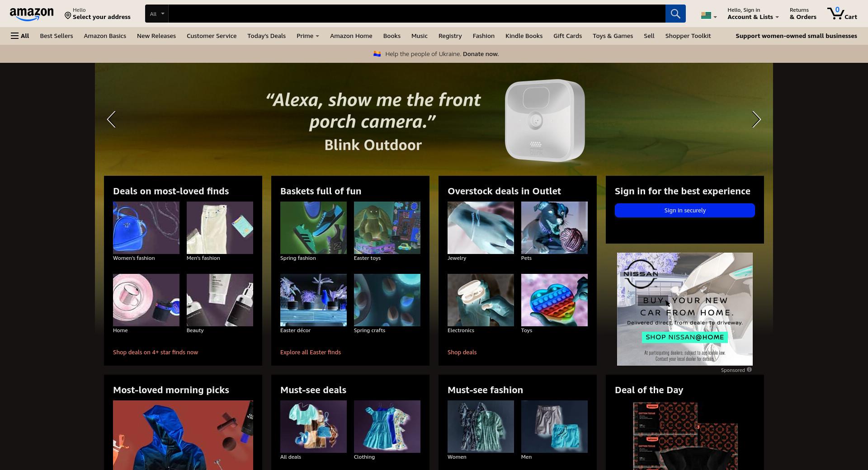Open Home deals thumbnail
Image resolution: width=868 pixels, height=470 pixels.
146,300
